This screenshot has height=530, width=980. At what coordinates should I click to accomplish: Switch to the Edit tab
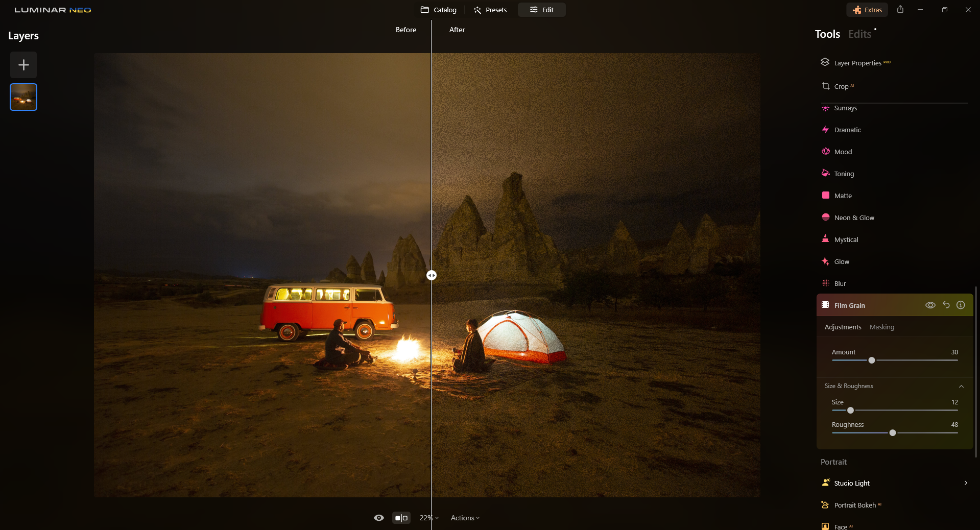click(542, 10)
